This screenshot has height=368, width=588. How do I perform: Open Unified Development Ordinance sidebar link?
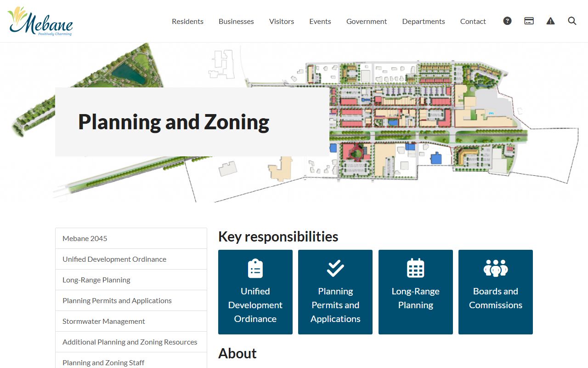(131, 259)
